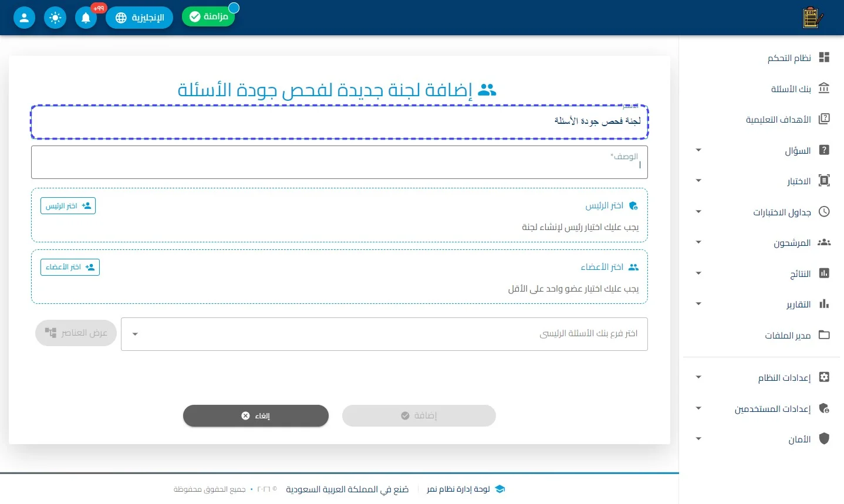Click the جداول الاختبارات clock icon
844x504 pixels.
pos(824,212)
